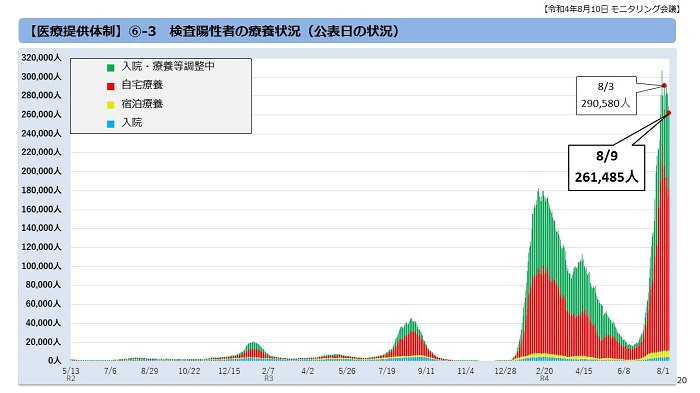Click the x-axis date 6/8
The height and width of the screenshot is (393, 700).
(624, 371)
